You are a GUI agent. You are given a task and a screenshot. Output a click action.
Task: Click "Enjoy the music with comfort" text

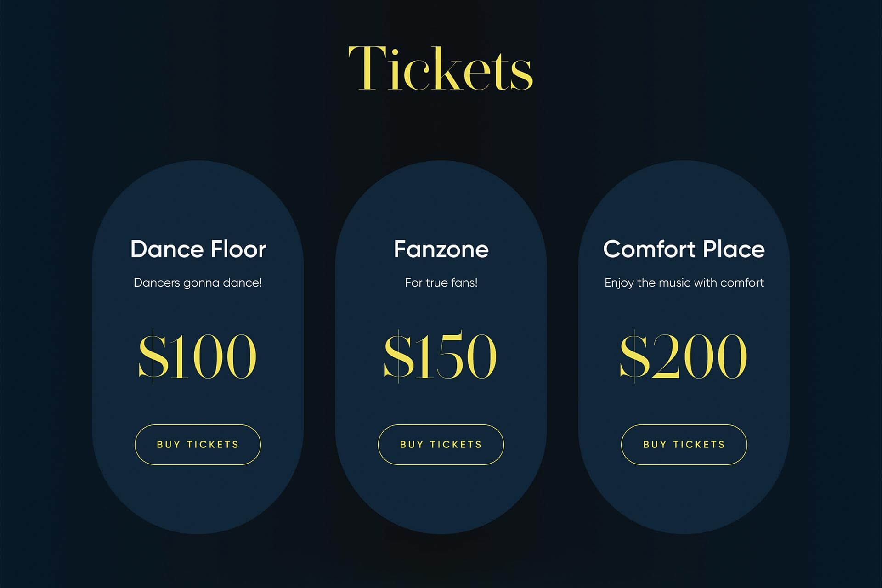684,283
